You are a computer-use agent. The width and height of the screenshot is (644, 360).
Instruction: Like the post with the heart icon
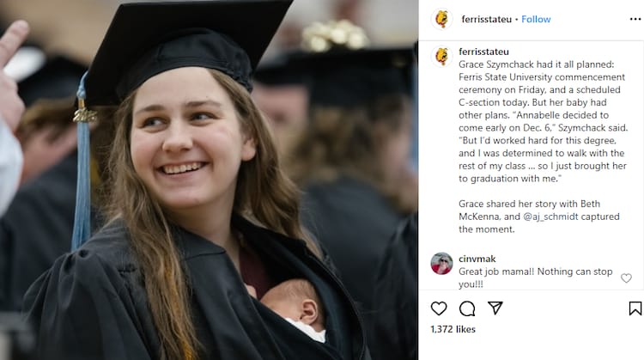coord(439,308)
